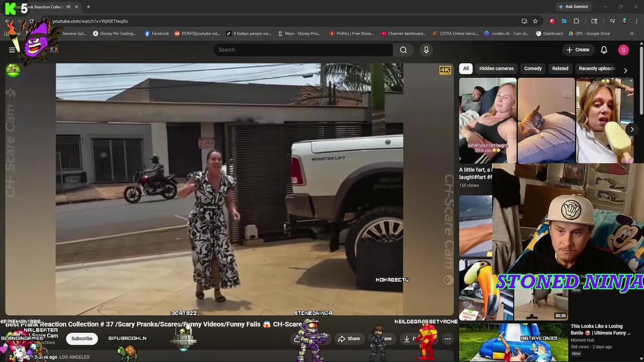Open the GFX - Google Drive bookmark

(589, 34)
